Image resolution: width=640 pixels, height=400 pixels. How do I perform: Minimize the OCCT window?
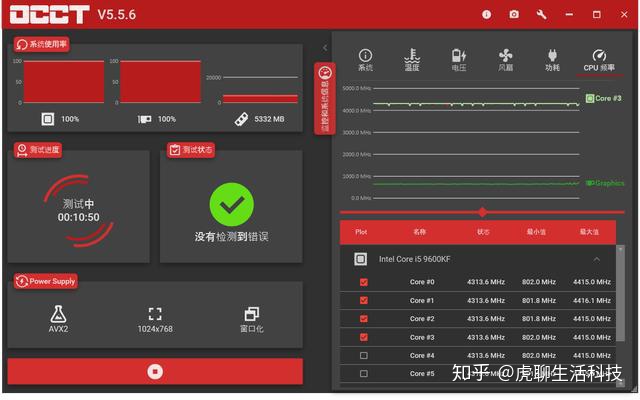pyautogui.click(x=569, y=15)
